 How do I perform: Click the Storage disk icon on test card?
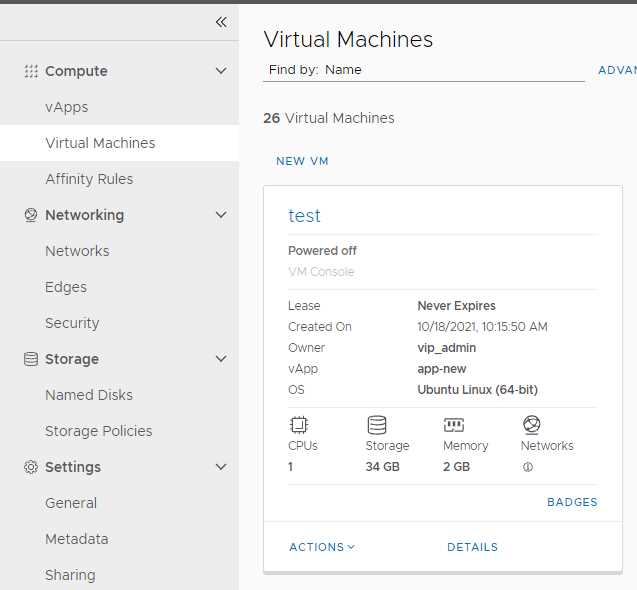[377, 425]
